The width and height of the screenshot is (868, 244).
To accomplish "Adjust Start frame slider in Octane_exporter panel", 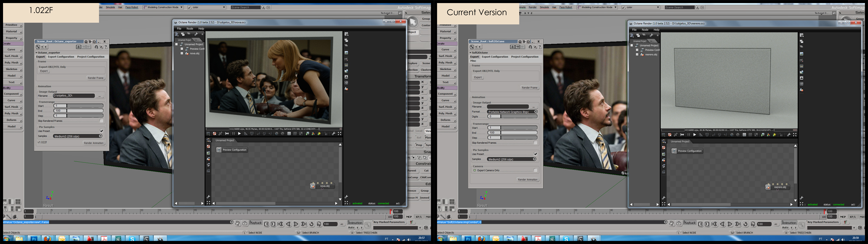I will 79,106.
